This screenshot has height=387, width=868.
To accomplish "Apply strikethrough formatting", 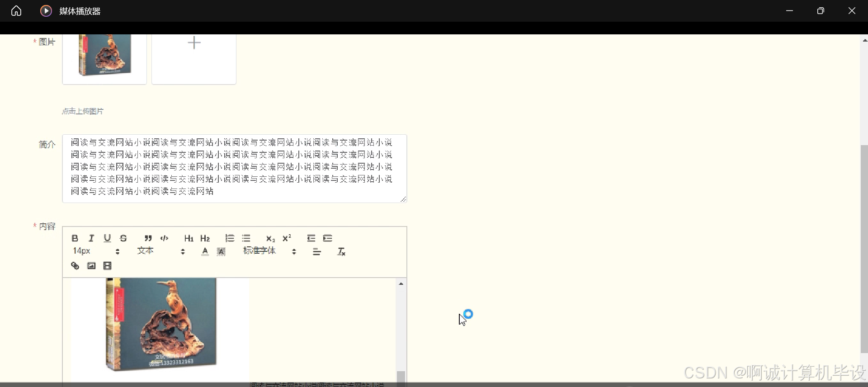I will 123,238.
